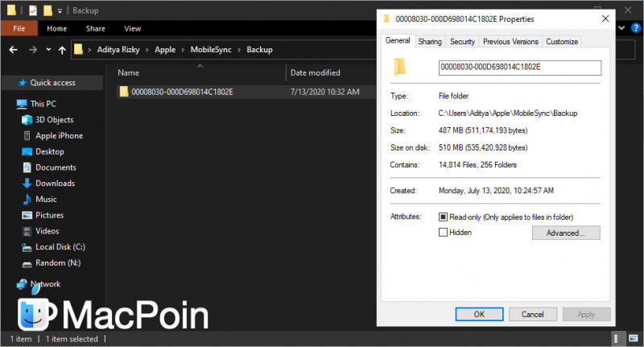
Task: Enable the Hidden attribute checkbox
Action: click(x=443, y=233)
